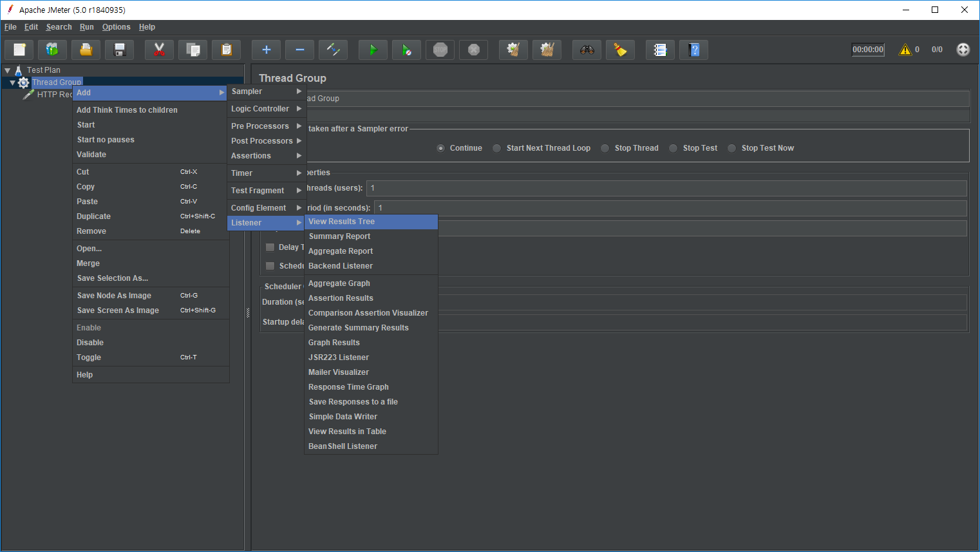Click the warning triangle log icon

(x=905, y=50)
